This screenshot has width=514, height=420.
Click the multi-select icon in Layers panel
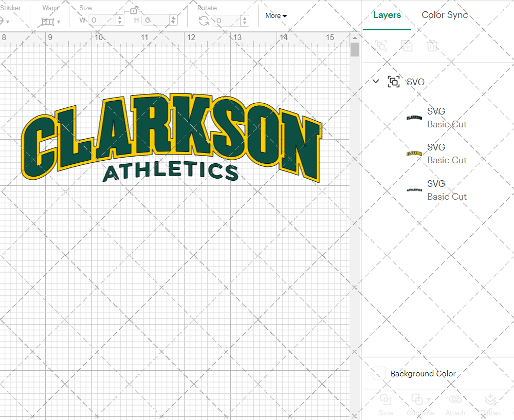(x=381, y=46)
